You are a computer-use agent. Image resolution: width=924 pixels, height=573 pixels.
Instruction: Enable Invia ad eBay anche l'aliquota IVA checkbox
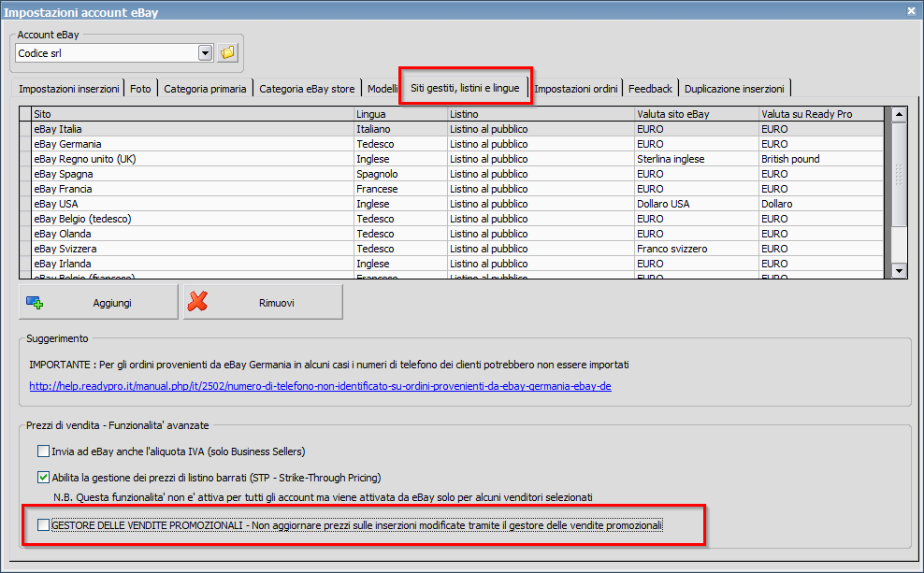click(44, 451)
